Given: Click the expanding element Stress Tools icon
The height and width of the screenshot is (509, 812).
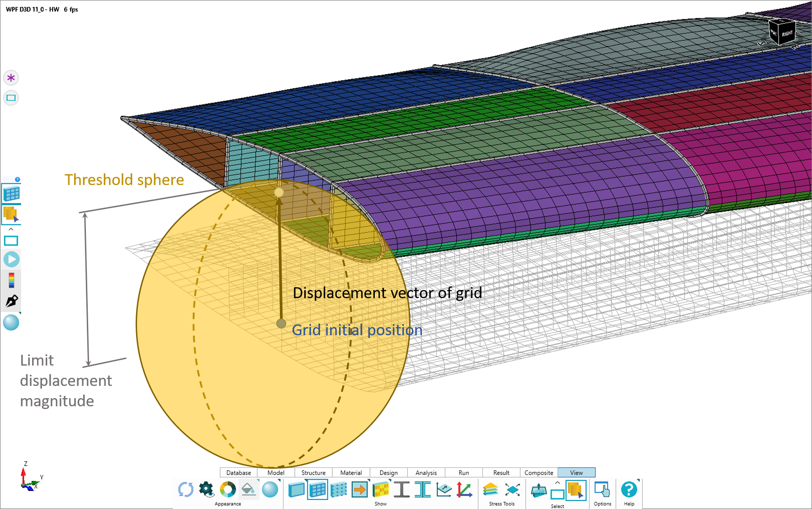Looking at the screenshot, I should click(x=512, y=490).
